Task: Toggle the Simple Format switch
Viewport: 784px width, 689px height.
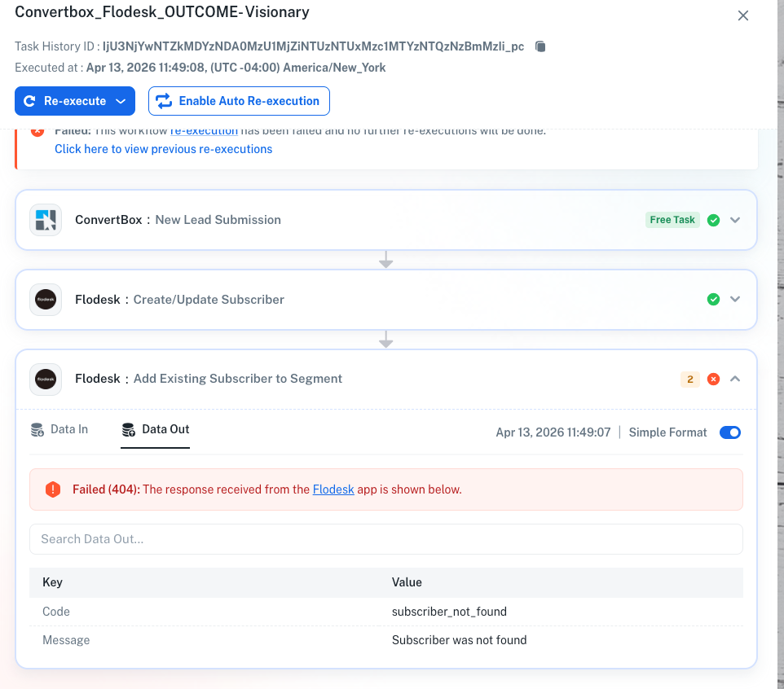Action: click(729, 432)
